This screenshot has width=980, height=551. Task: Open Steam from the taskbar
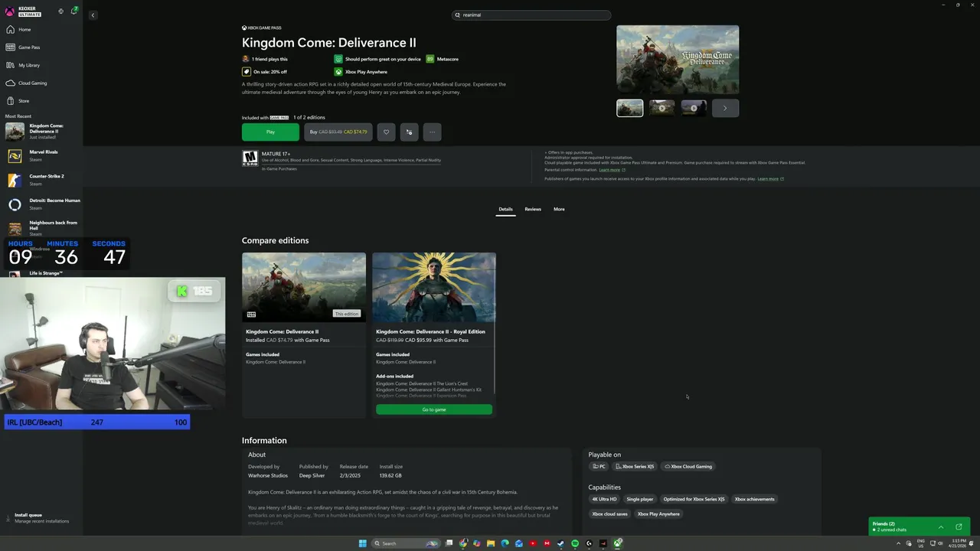(560, 543)
